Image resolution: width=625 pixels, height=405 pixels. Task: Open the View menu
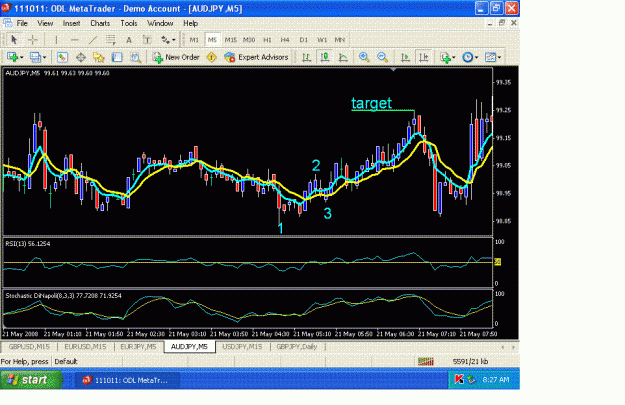pyautogui.click(x=45, y=24)
